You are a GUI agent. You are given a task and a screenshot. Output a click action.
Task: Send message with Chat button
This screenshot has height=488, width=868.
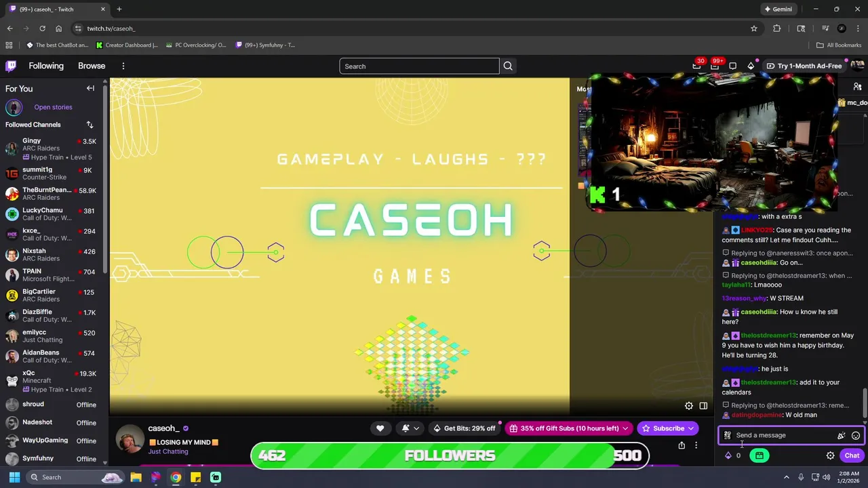click(x=852, y=455)
